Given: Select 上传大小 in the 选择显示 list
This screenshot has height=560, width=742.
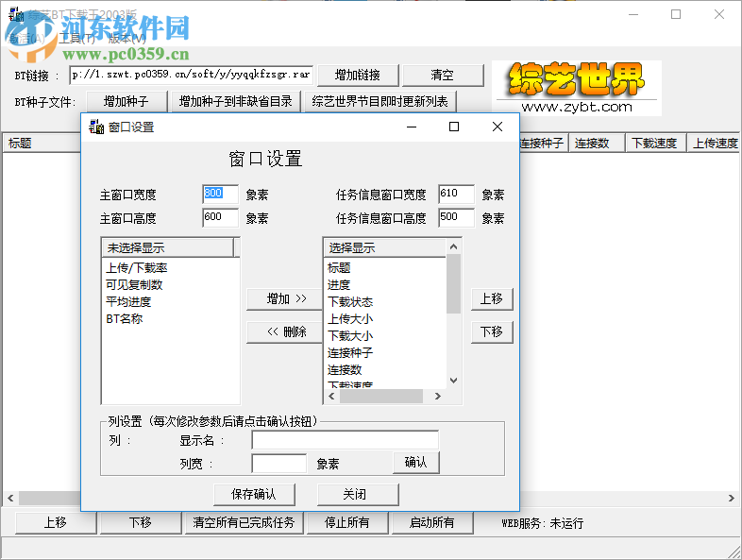Looking at the screenshot, I should pos(350,319).
